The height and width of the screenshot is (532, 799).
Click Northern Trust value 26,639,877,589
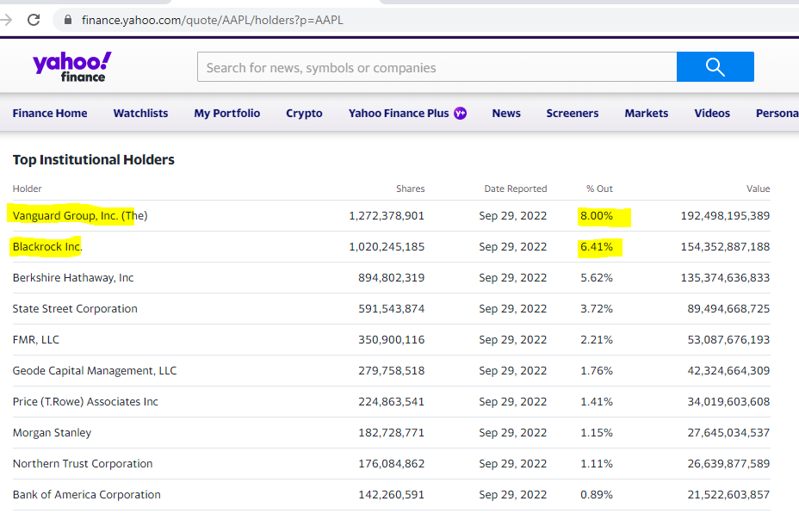point(728,464)
